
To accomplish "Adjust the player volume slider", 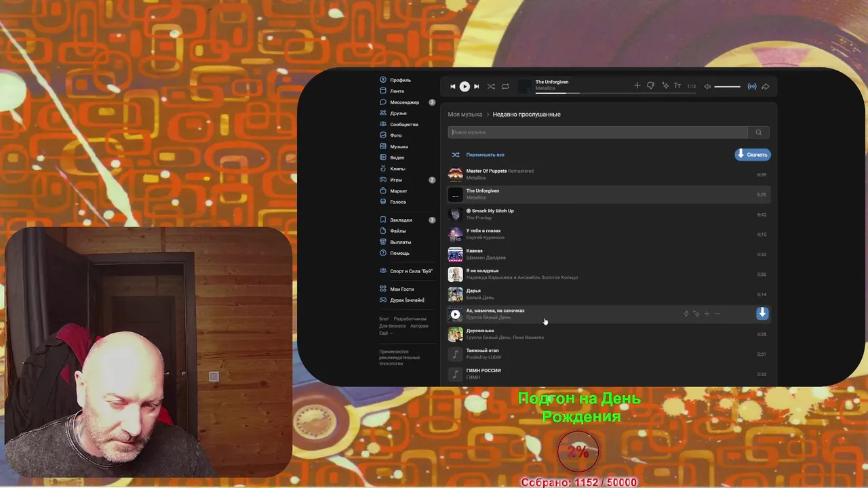I will 727,86.
